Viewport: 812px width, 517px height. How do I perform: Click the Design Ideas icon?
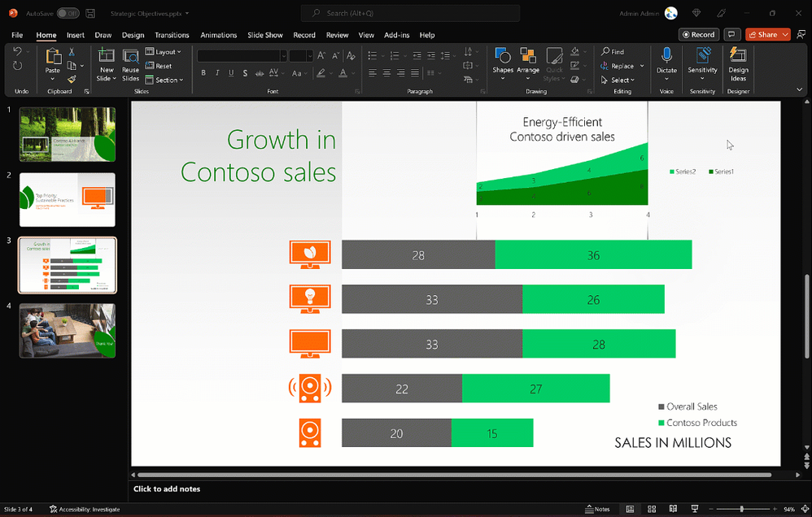[738, 57]
